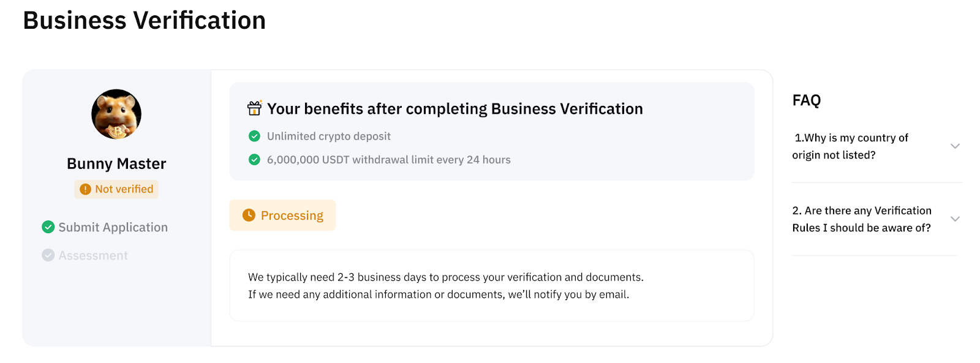Click the Unlimited crypto deposit text
Image resolution: width=980 pixels, height=363 pixels.
coord(328,136)
